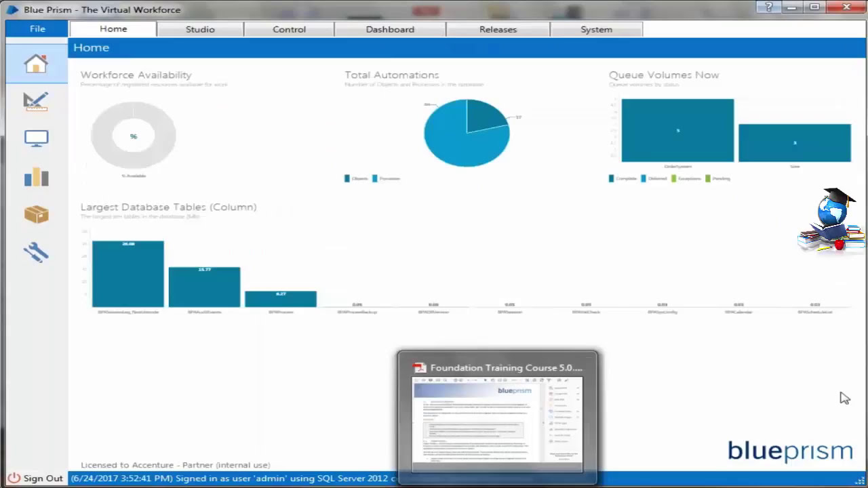Switch to the Control tab
This screenshot has width=868, height=488.
click(x=289, y=29)
